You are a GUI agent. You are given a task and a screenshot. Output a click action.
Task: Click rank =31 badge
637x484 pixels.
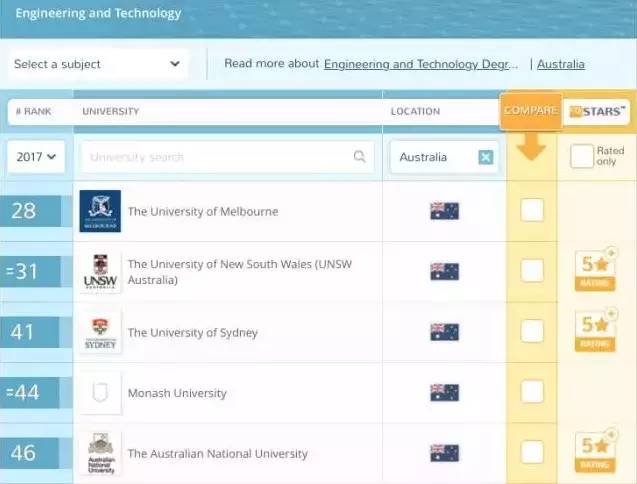(30, 271)
